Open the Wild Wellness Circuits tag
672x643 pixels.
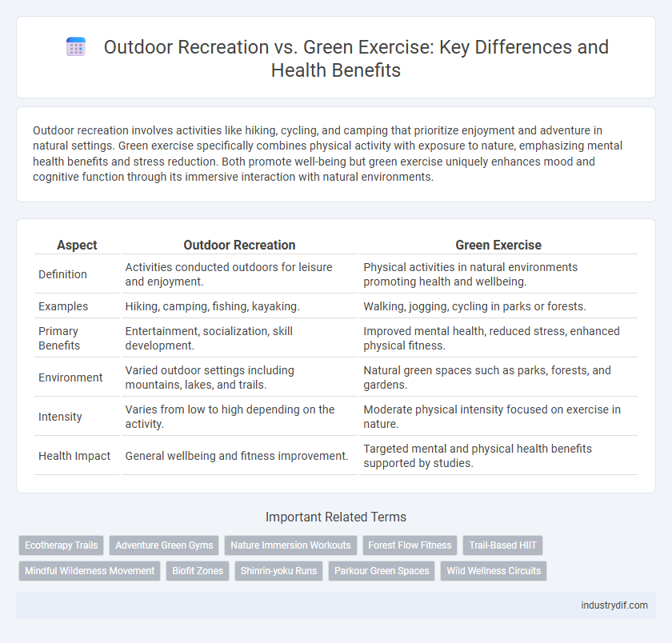494,571
